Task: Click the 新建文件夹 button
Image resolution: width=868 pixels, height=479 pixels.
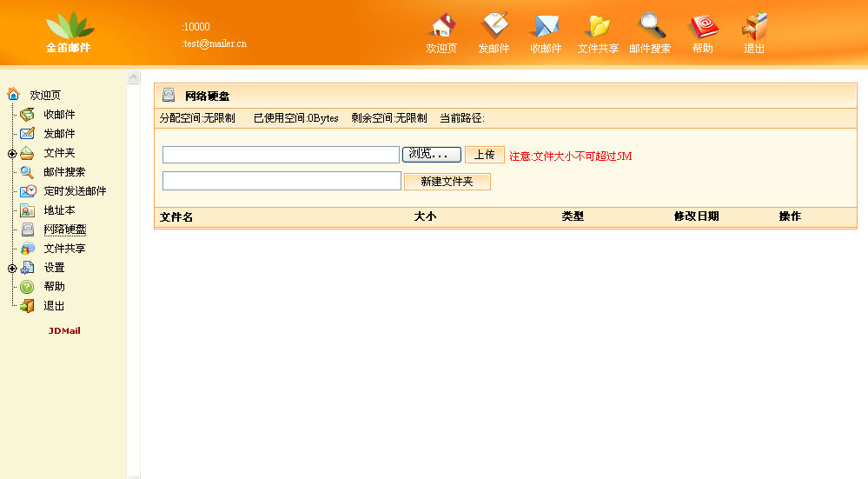Action: (447, 182)
